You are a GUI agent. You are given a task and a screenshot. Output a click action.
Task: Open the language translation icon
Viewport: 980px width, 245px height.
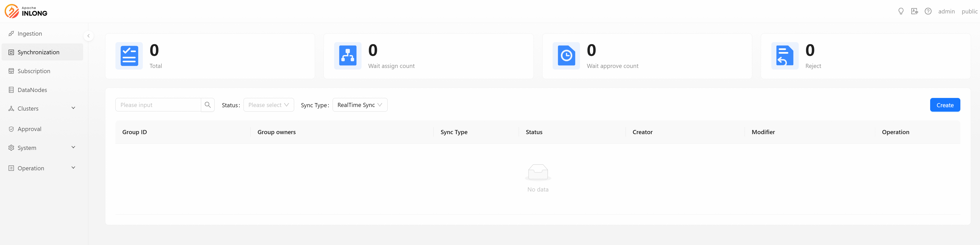[914, 11]
